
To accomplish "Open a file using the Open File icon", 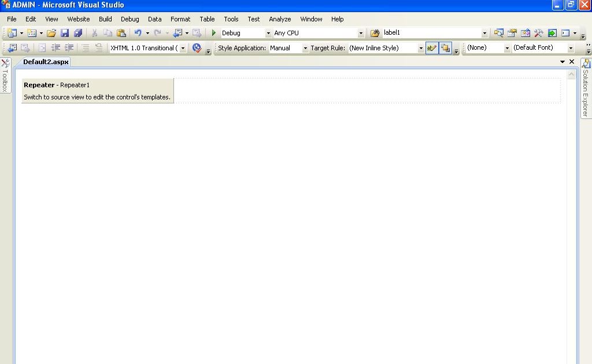I will point(51,32).
